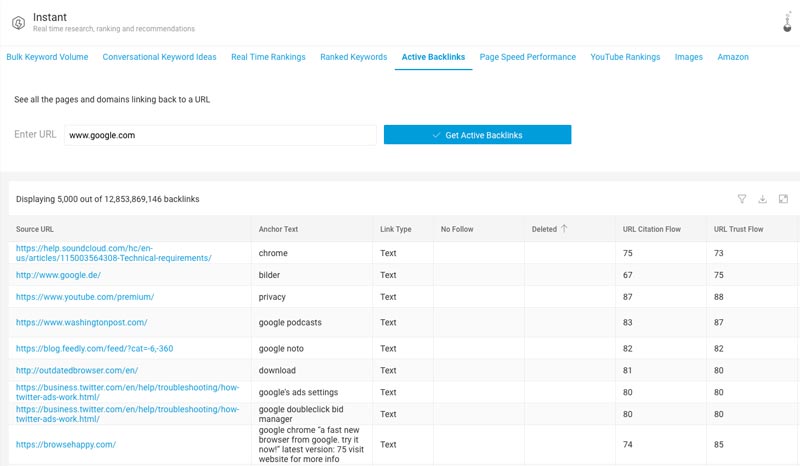Click Text link type in washingtonpost row
The height and width of the screenshot is (466, 800).
(388, 323)
